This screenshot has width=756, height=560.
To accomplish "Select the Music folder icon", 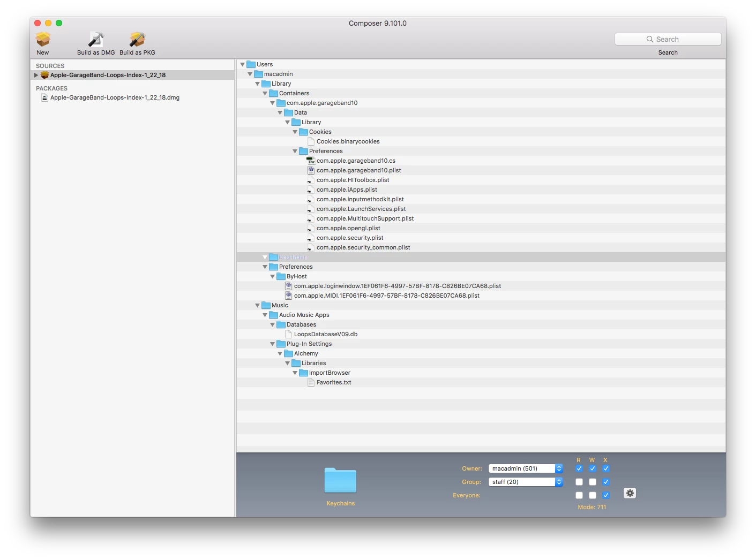I will tap(266, 305).
